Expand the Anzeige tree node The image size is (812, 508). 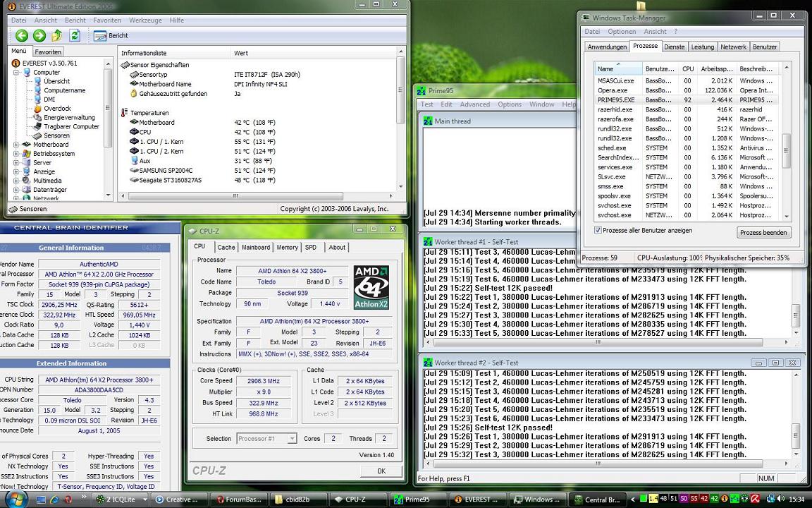coord(16,171)
